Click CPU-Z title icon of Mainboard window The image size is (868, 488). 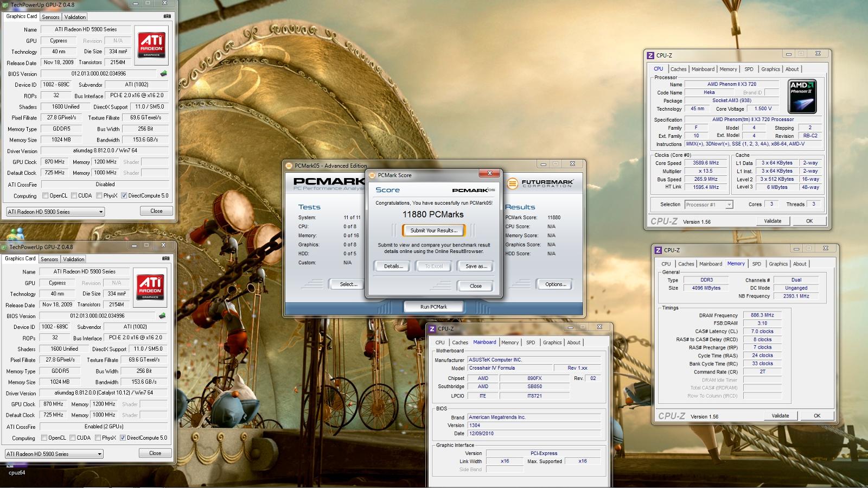pos(432,329)
